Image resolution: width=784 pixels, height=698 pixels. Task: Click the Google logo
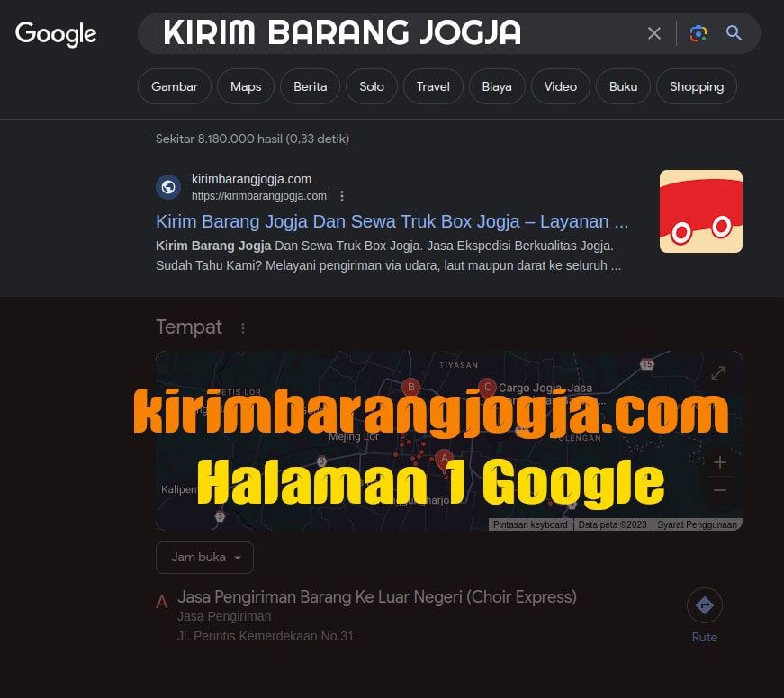tap(56, 34)
